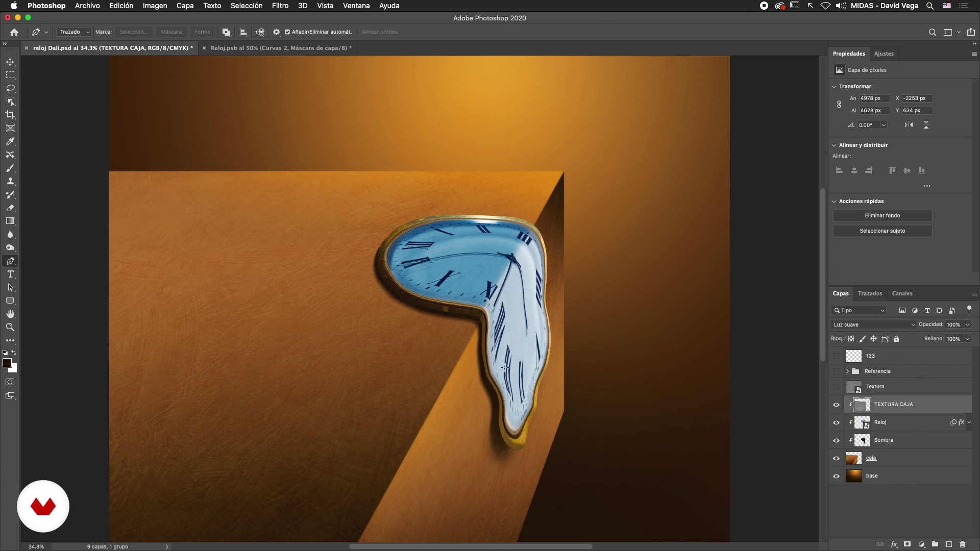
Task: Open the Luz suave blend mode dropdown
Action: [873, 324]
